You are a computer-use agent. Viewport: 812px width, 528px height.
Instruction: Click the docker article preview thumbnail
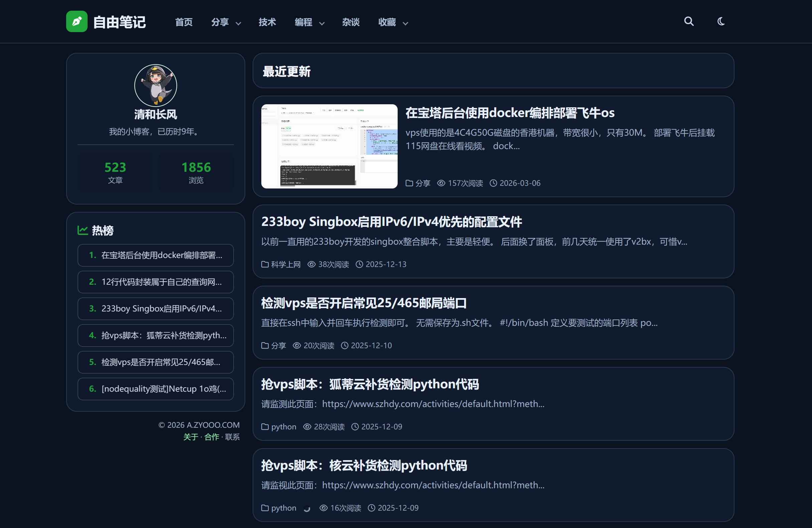tap(329, 146)
